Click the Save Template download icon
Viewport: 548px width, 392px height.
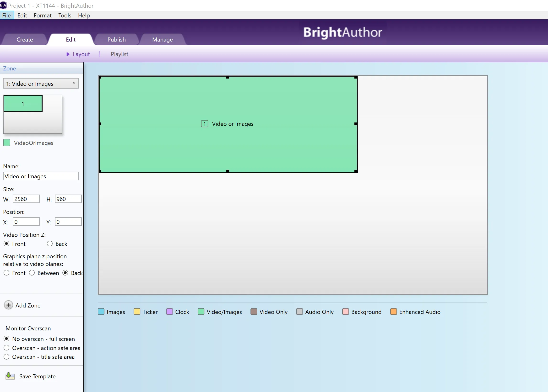(x=10, y=376)
